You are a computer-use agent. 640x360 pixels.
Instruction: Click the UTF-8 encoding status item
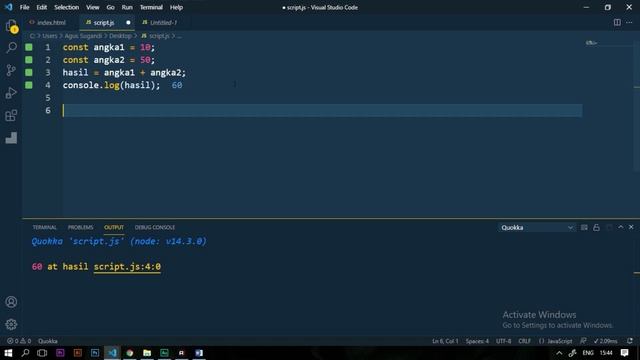[x=503, y=341]
